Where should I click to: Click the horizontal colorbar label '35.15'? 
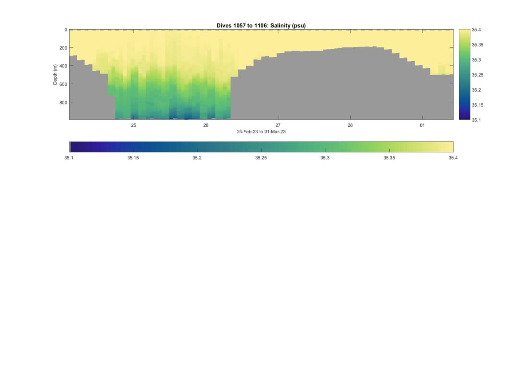[133, 158]
